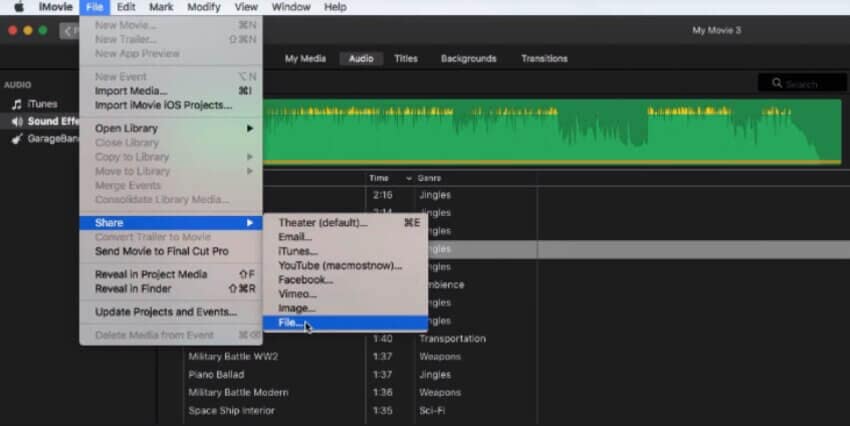This screenshot has width=850, height=426.
Task: Open the Help menu
Action: point(335,7)
